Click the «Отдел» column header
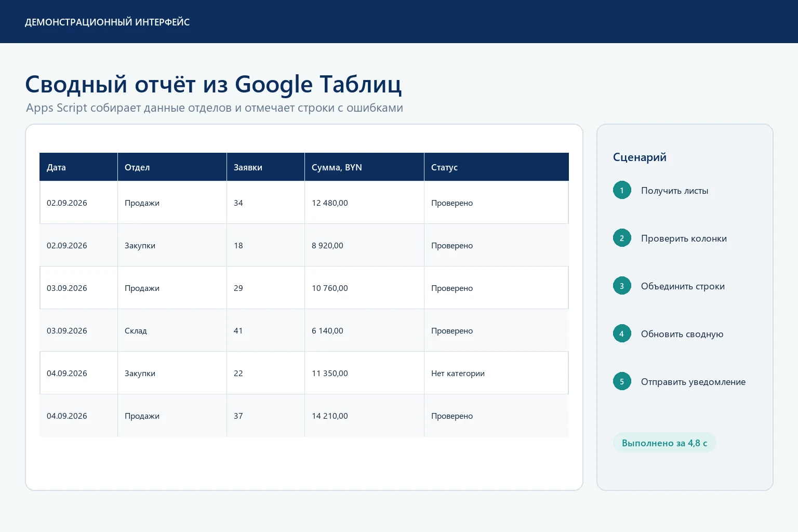The width and height of the screenshot is (798, 532). coord(172,167)
